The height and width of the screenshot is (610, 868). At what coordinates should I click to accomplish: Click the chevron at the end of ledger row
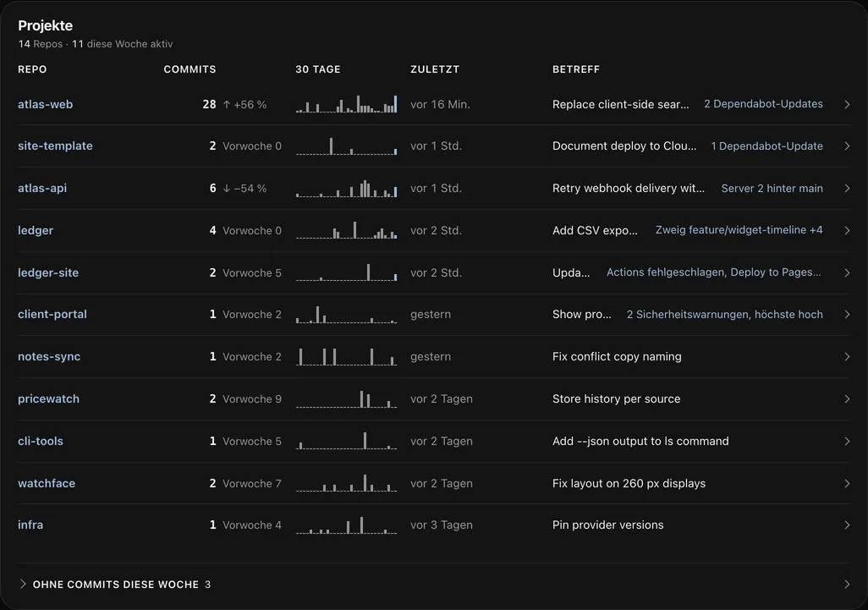click(847, 230)
